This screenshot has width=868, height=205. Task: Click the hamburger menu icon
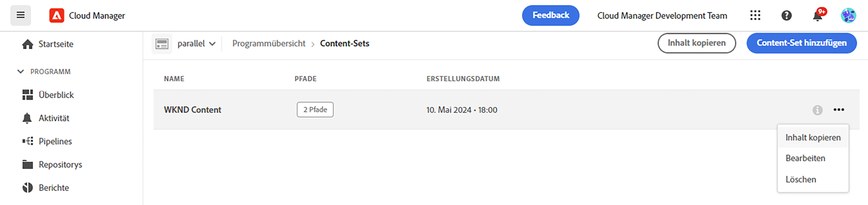(21, 15)
